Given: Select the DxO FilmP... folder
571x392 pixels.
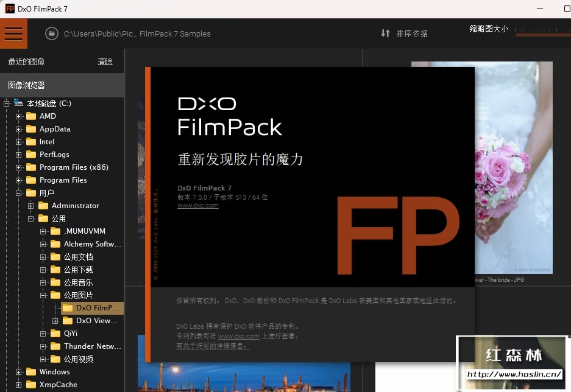Looking at the screenshot, I should (x=93, y=307).
